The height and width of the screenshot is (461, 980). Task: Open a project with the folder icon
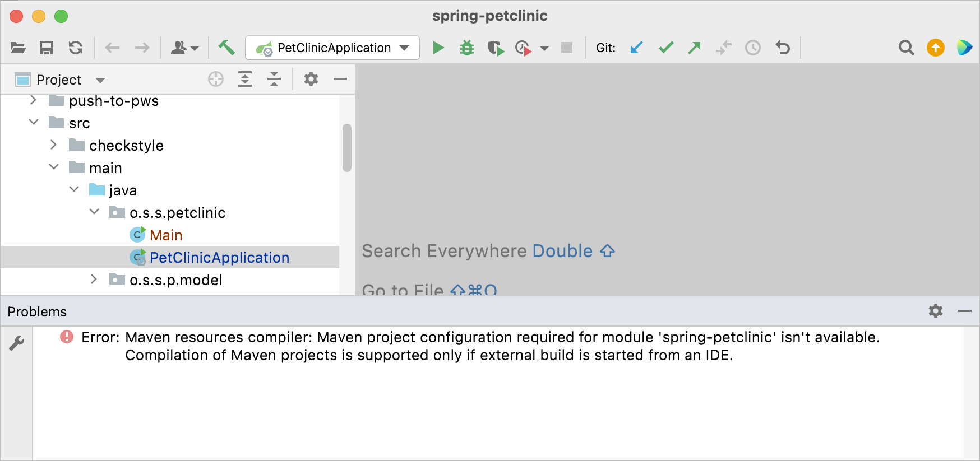coord(18,48)
